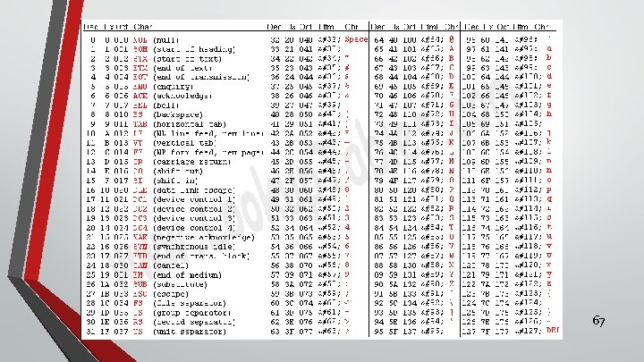This screenshot has width=644, height=362.
Task: Click the '&#127;' HTML code
Action: (529, 331)
